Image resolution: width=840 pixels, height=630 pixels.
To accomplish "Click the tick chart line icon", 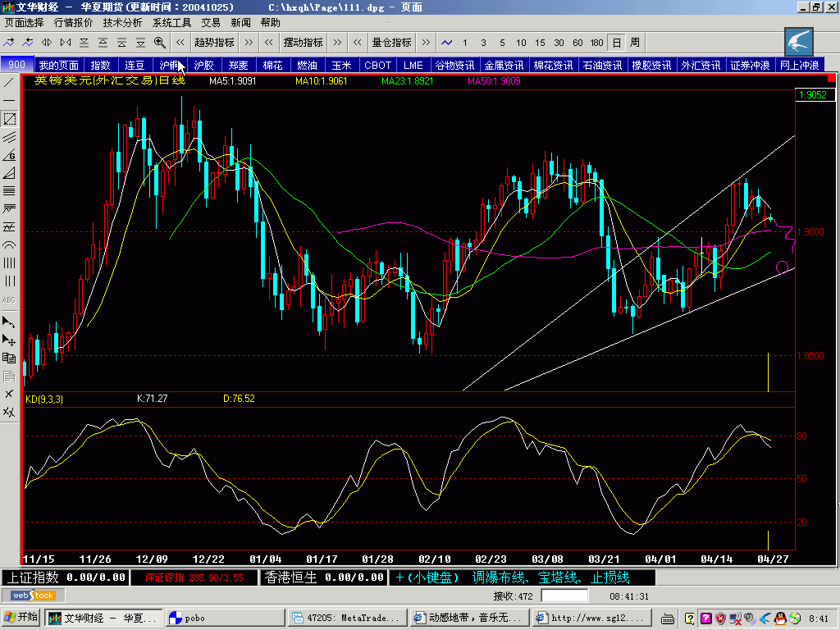I will (447, 42).
